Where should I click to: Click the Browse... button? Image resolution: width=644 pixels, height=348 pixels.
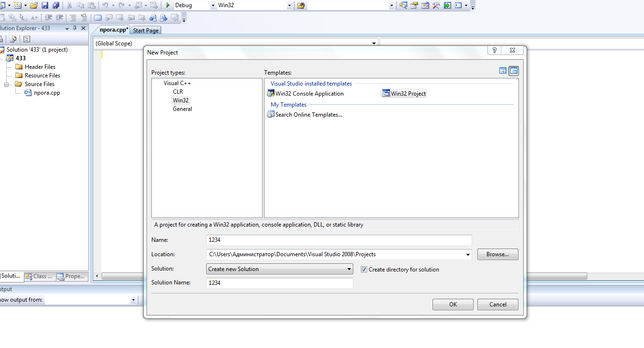tap(498, 254)
